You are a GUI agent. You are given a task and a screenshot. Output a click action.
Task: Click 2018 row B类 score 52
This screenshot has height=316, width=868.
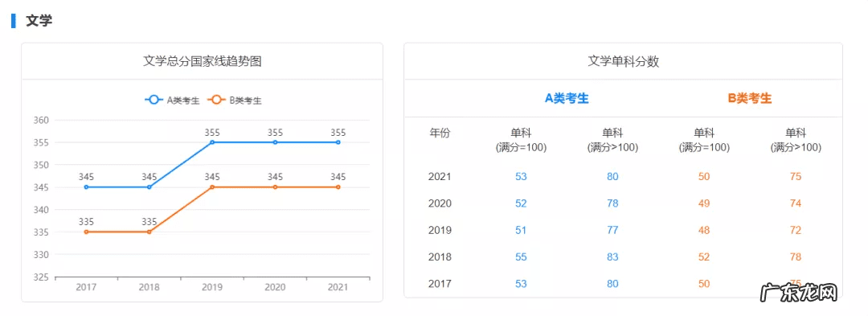[704, 257]
